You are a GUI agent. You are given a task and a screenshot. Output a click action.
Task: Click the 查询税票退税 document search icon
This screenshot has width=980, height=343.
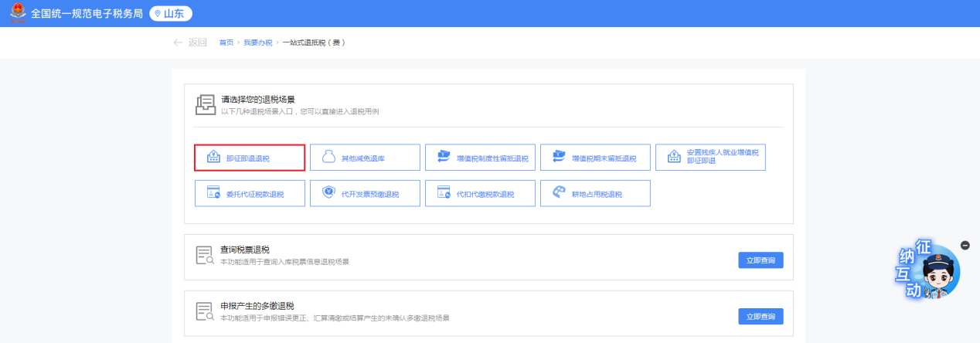click(x=204, y=256)
